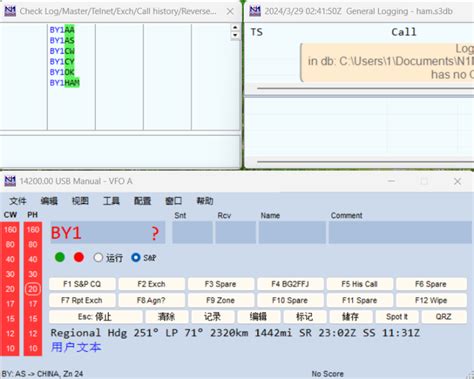Click the red status LED indicator
This screenshot has height=379, width=474.
click(79, 257)
